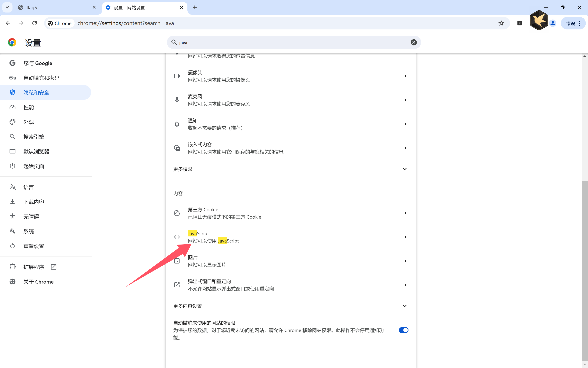The image size is (588, 368).
Task: Switch to the 设置 - 网站设置 tab
Action: pyautogui.click(x=145, y=8)
